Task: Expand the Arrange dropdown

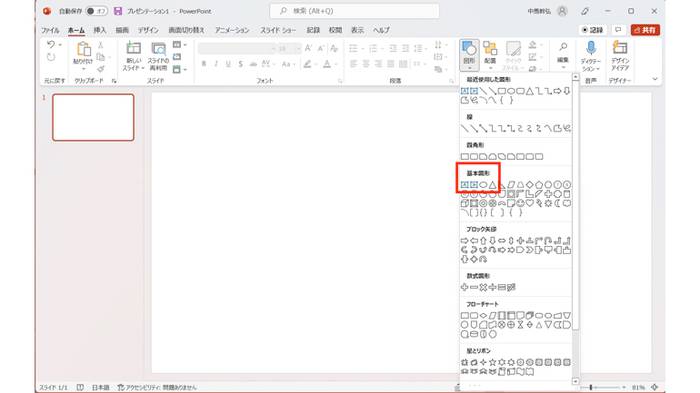Action: point(490,55)
